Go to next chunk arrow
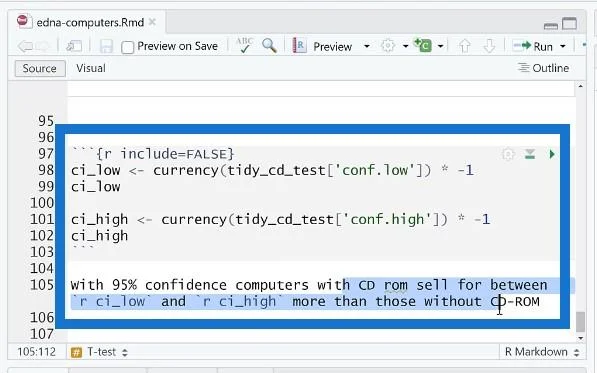 pos(489,46)
